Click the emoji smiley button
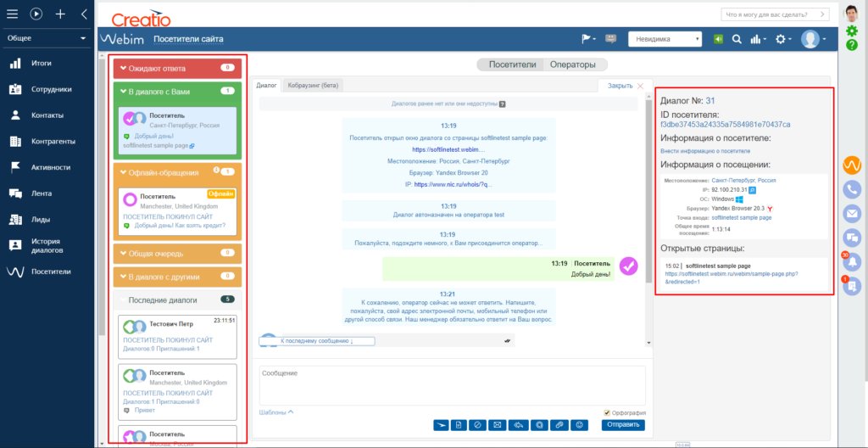The height and width of the screenshot is (448, 868). [580, 425]
